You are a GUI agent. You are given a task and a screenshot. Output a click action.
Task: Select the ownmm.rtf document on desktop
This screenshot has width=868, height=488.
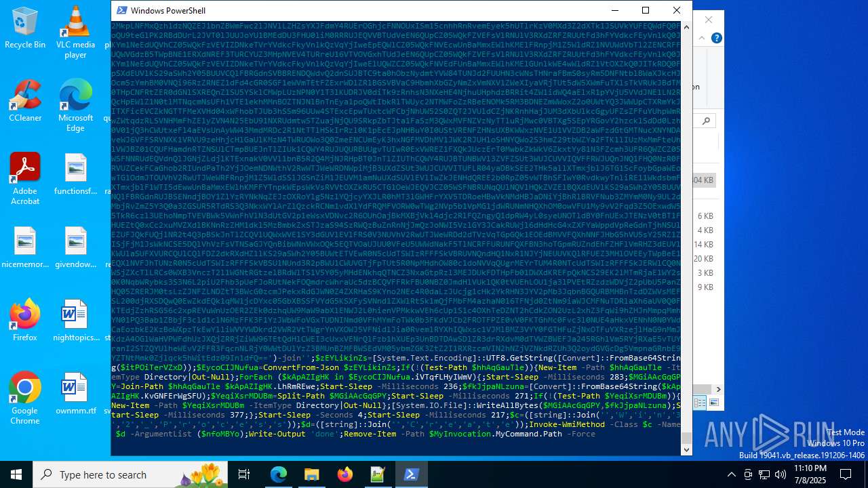coord(75,394)
